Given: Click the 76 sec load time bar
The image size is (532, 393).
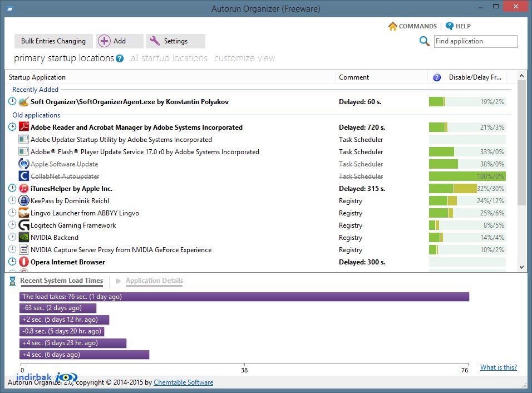Looking at the screenshot, I should (244, 297).
